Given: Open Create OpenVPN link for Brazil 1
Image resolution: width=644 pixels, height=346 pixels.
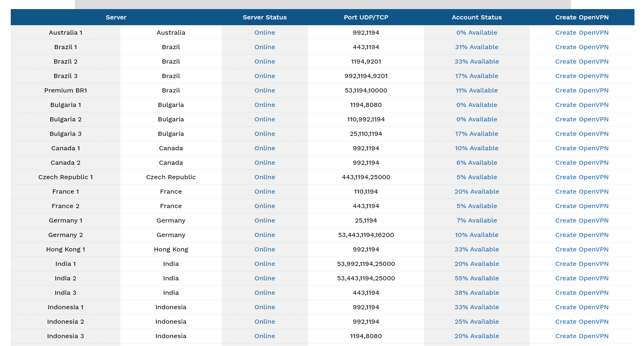Looking at the screenshot, I should 582,47.
